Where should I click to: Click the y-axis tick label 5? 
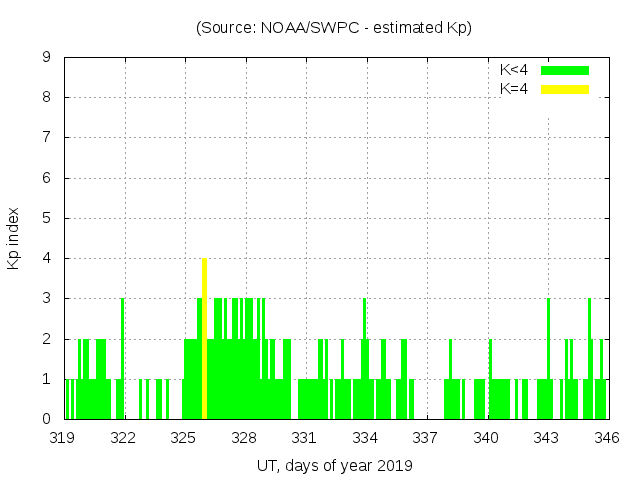pos(46,218)
